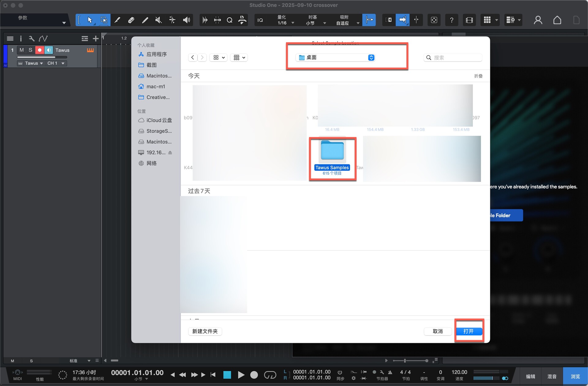Select the Listen speaker tool

click(x=186, y=20)
